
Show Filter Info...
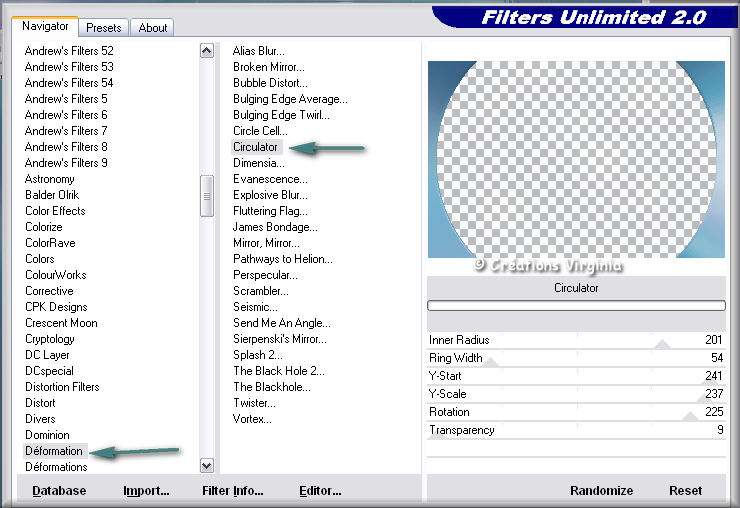pyautogui.click(x=233, y=491)
